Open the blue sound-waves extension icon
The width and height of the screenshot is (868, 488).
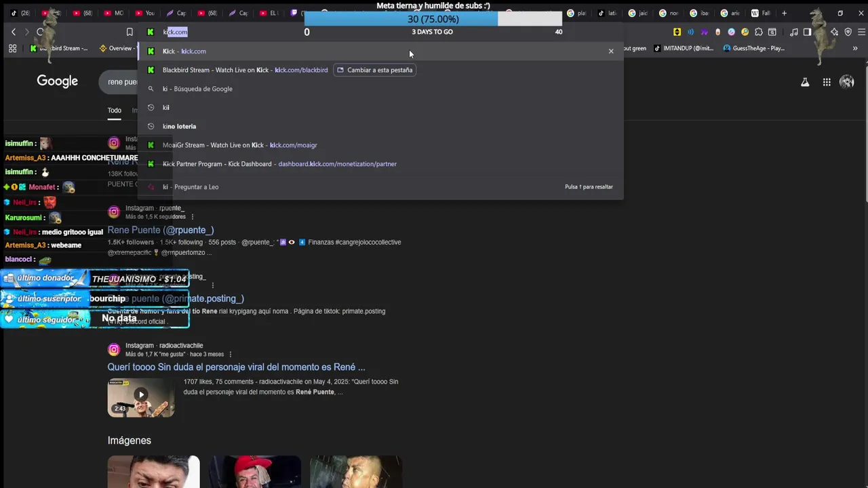(x=690, y=32)
